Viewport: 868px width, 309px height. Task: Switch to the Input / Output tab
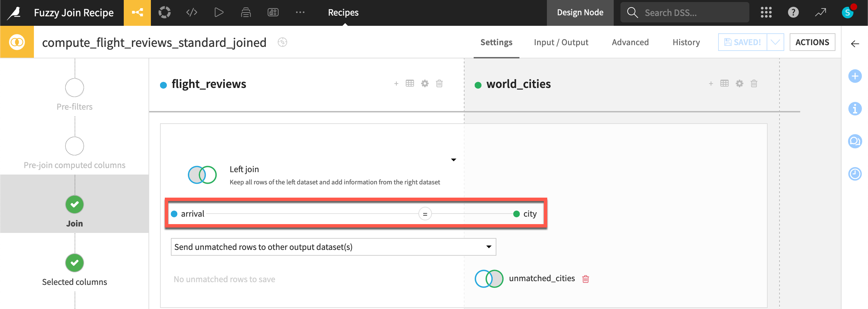pyautogui.click(x=561, y=42)
